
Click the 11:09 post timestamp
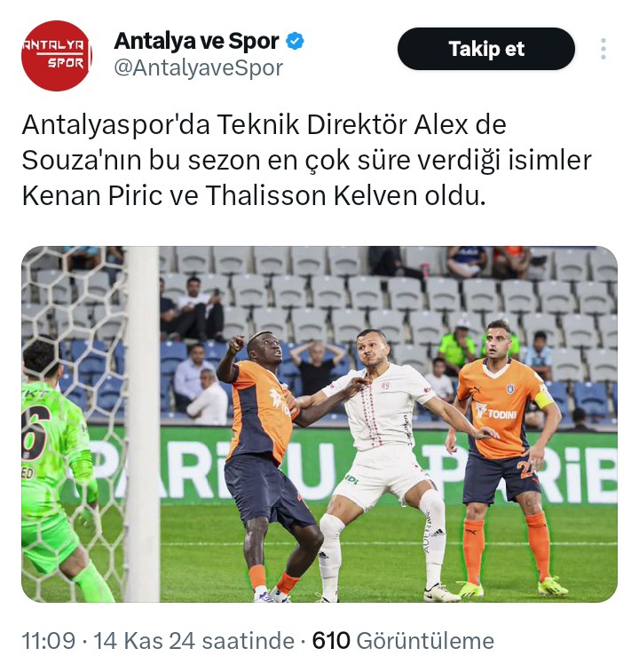49,641
